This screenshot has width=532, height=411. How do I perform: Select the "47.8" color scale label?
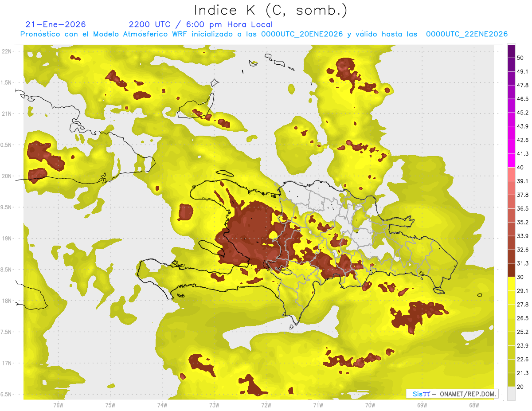pos(523,85)
